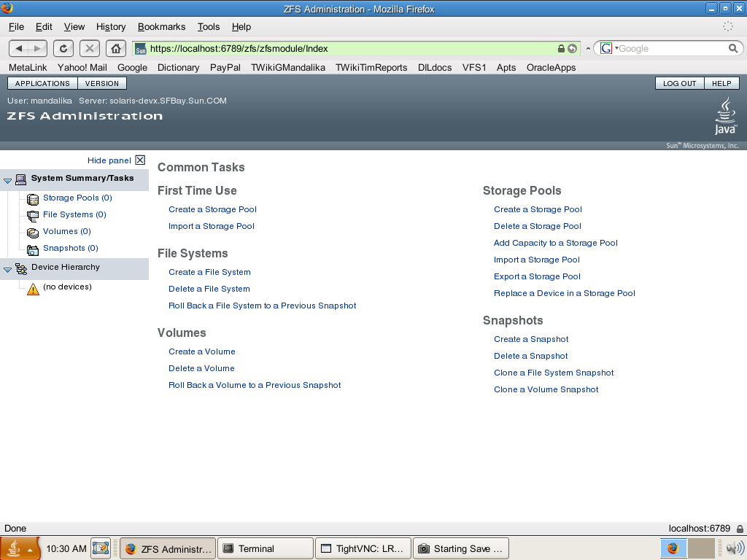Viewport: 747px width, 560px height.
Task: Collapse the System Summary/Tasks tree node
Action: tap(7, 181)
